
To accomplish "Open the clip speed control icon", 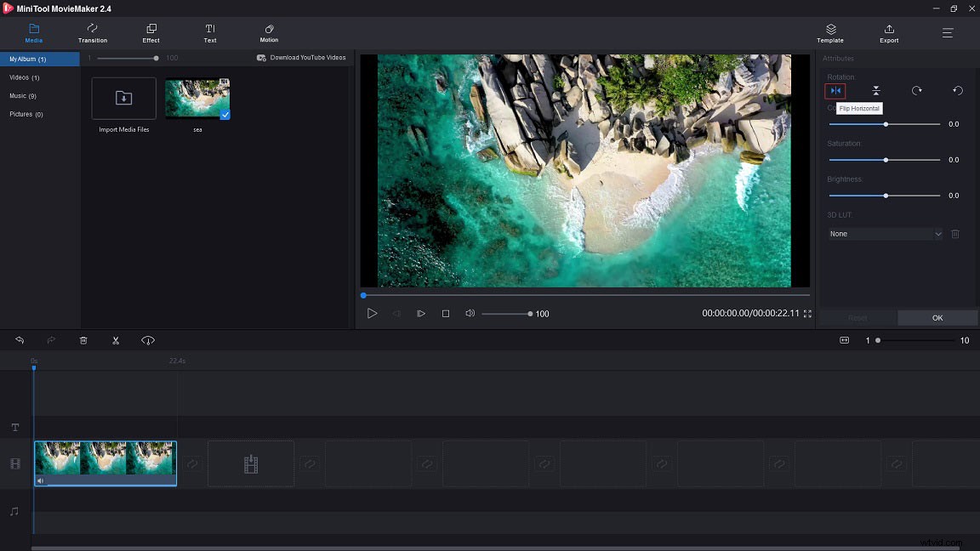I will [148, 340].
